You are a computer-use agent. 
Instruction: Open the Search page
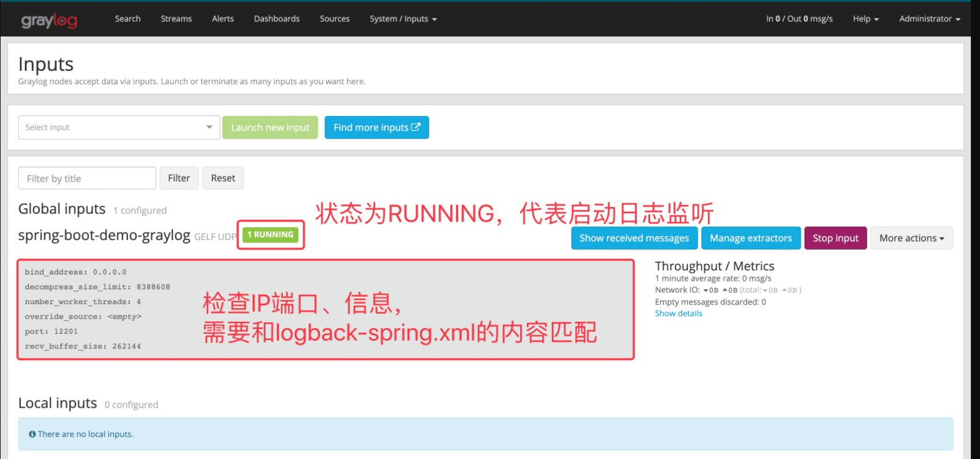pyautogui.click(x=127, y=19)
